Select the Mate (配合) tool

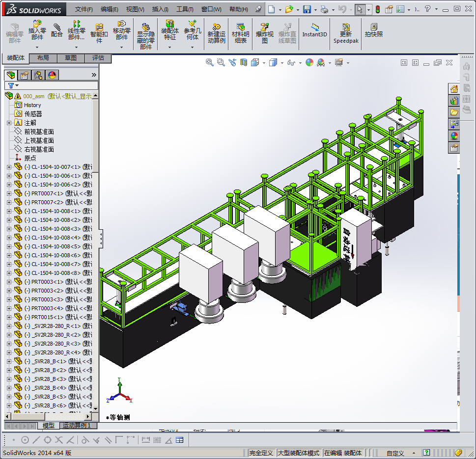(x=57, y=30)
